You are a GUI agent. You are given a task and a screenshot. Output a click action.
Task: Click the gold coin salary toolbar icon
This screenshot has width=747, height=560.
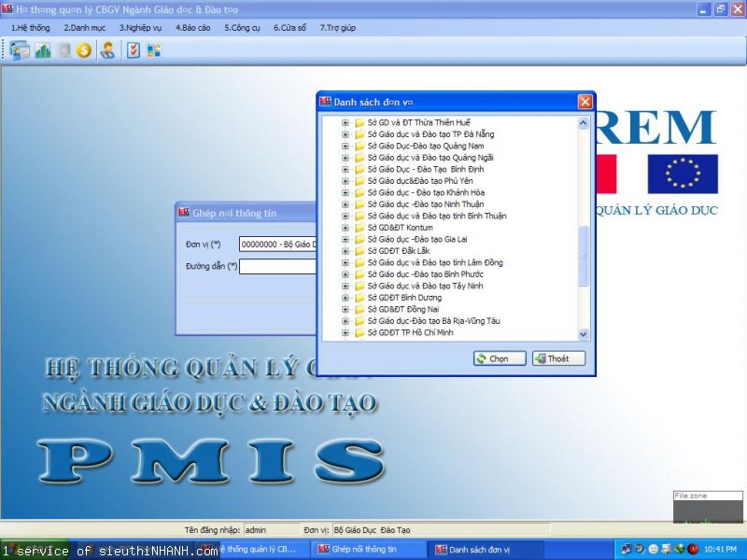click(x=84, y=50)
